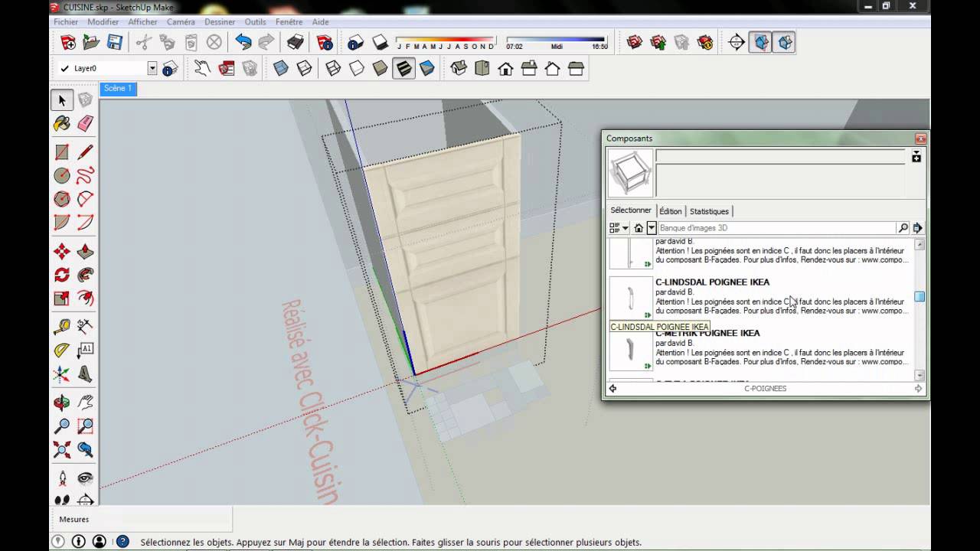980x551 pixels.
Task: Activate the Axes tool
Action: pos(62,374)
